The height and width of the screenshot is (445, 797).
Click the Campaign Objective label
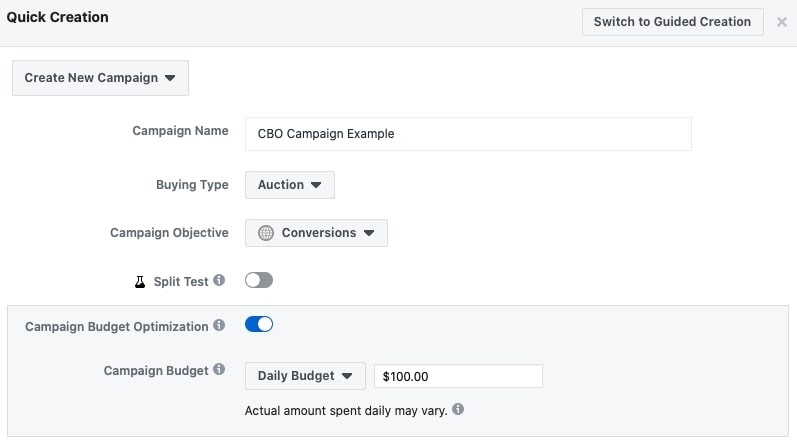169,233
